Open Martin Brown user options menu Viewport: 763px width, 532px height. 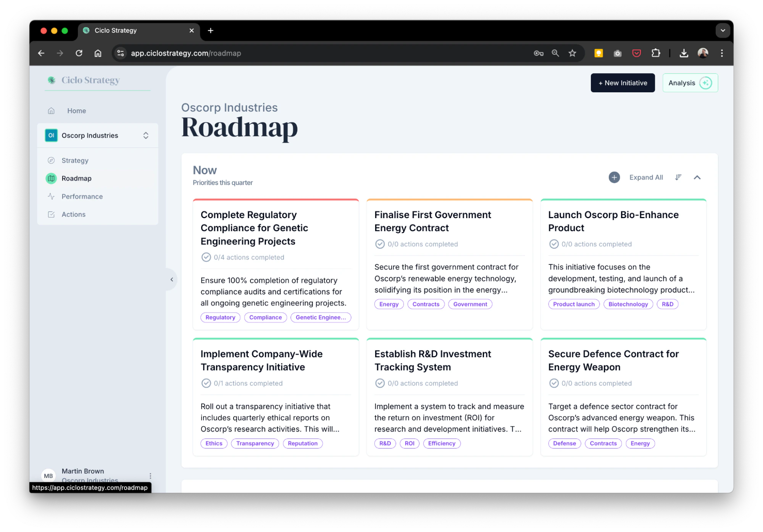(150, 476)
